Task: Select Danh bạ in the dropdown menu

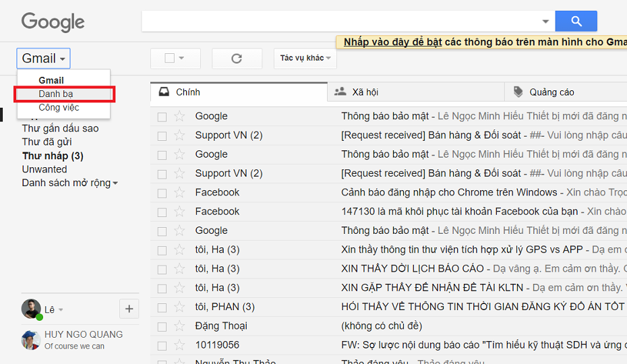Action: coord(56,94)
